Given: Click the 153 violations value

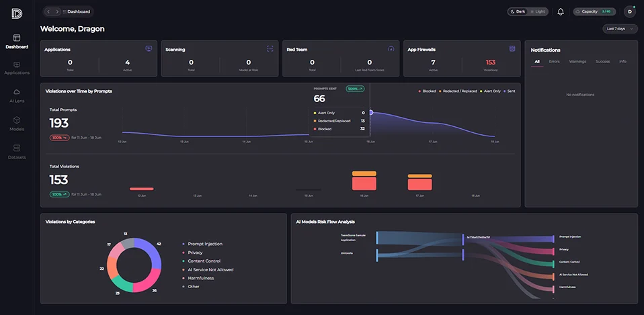Looking at the screenshot, I should tap(490, 62).
